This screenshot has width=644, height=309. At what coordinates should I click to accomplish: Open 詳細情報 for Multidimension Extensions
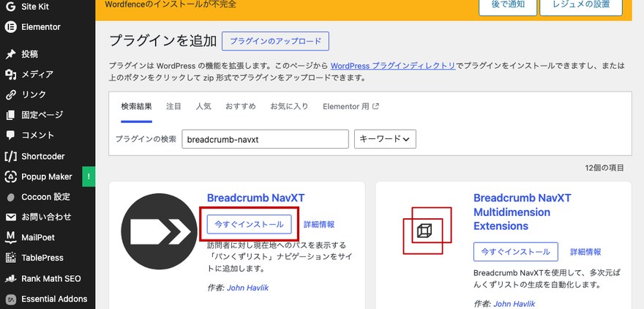click(x=585, y=252)
